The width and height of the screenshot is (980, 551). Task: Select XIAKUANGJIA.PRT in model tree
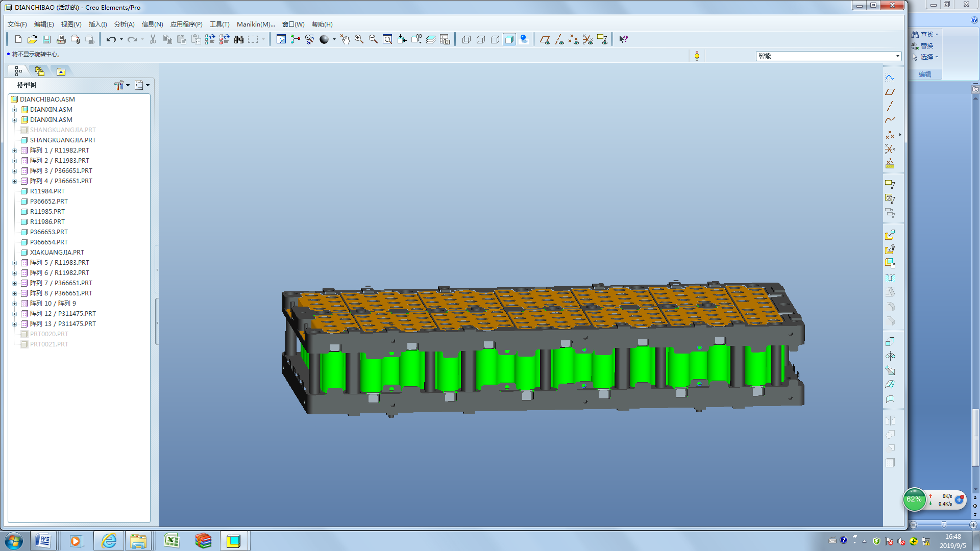pos(57,253)
